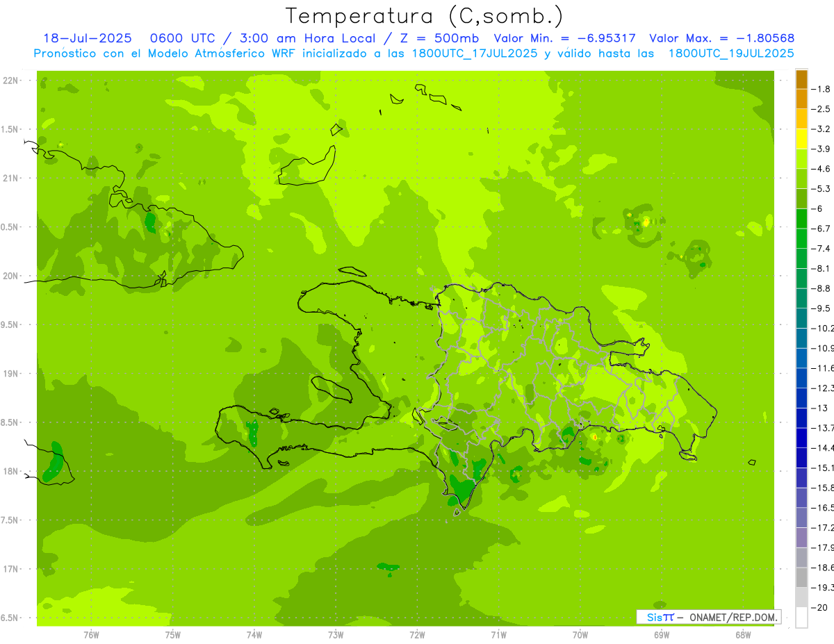This screenshot has height=644, width=834.
Task: Click the '22N' latitude label
Action: (10, 81)
